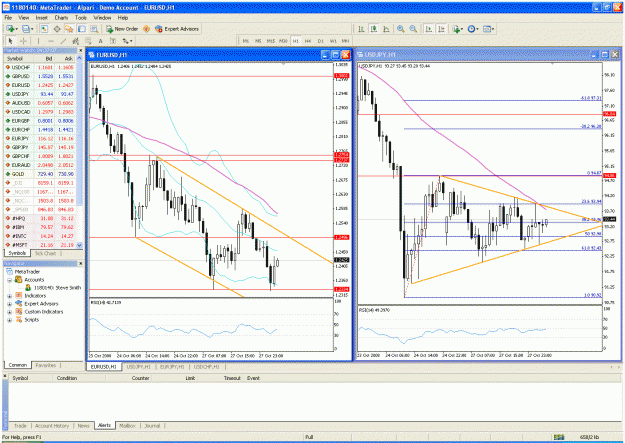Open the Account History tab

(x=52, y=426)
